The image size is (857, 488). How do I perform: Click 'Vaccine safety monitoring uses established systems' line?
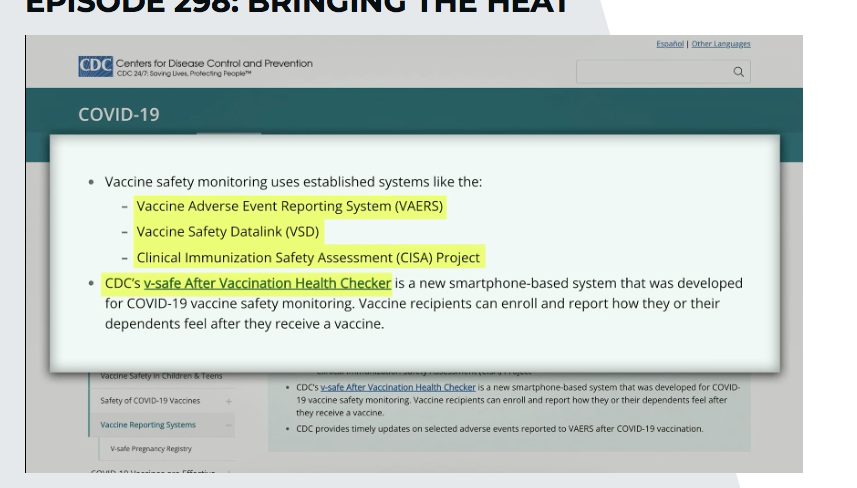pyautogui.click(x=294, y=181)
